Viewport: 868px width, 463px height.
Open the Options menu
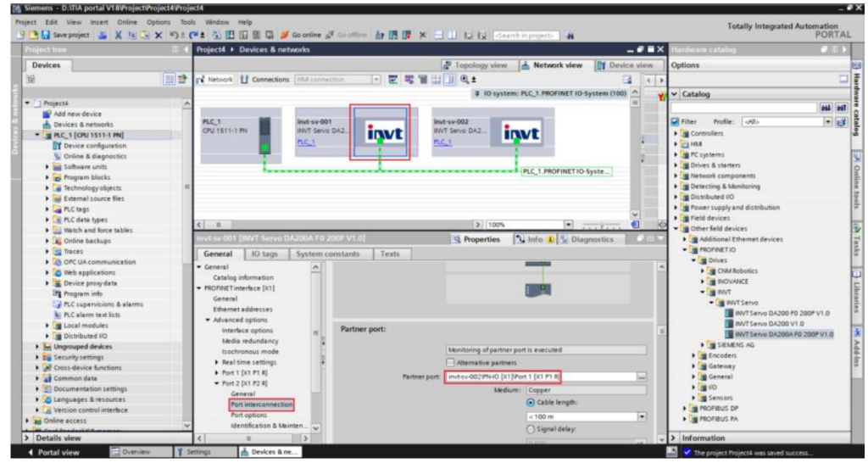click(x=159, y=22)
